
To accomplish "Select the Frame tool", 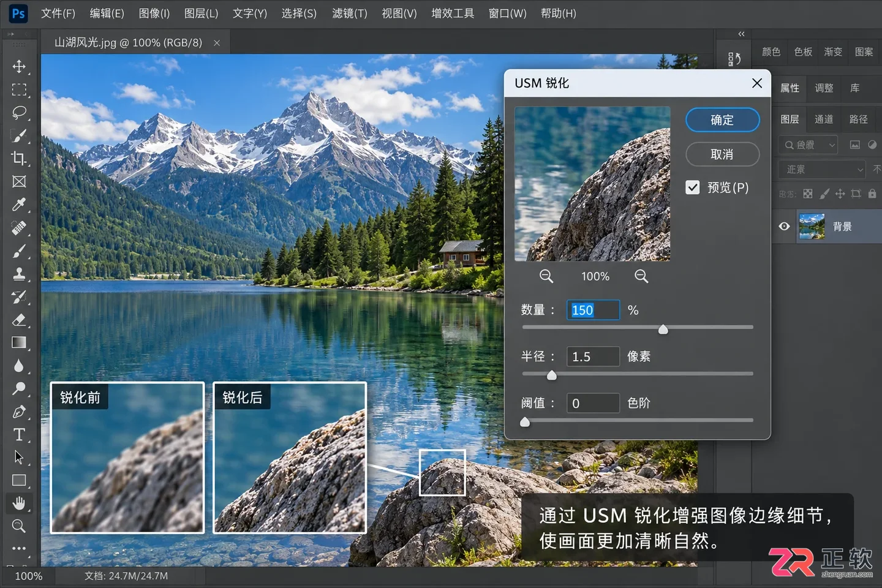I will tap(19, 181).
